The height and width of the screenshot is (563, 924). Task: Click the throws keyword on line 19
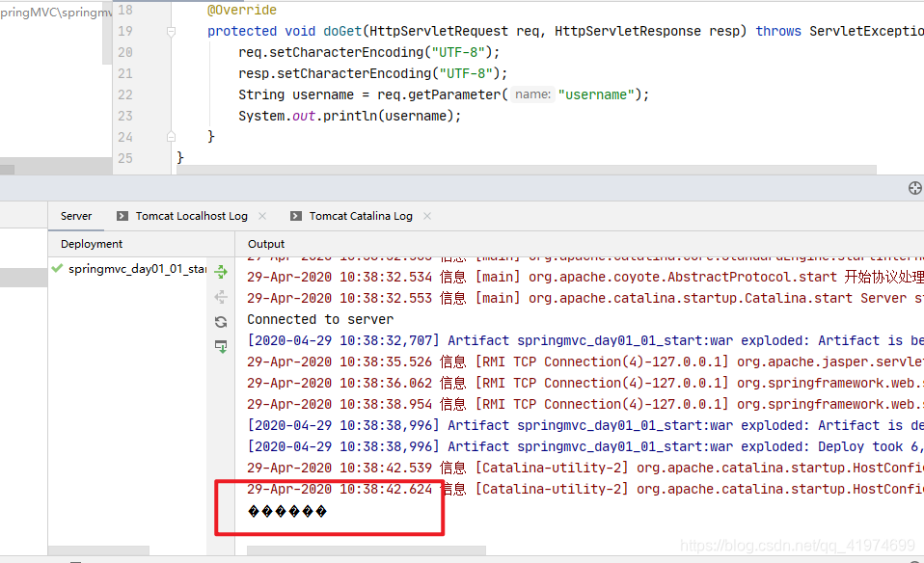pos(778,31)
